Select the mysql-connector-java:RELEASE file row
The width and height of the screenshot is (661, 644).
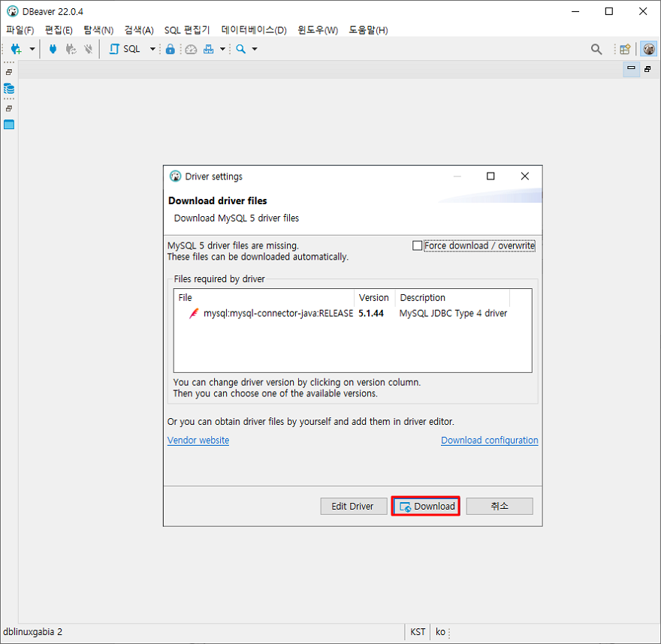pyautogui.click(x=352, y=313)
